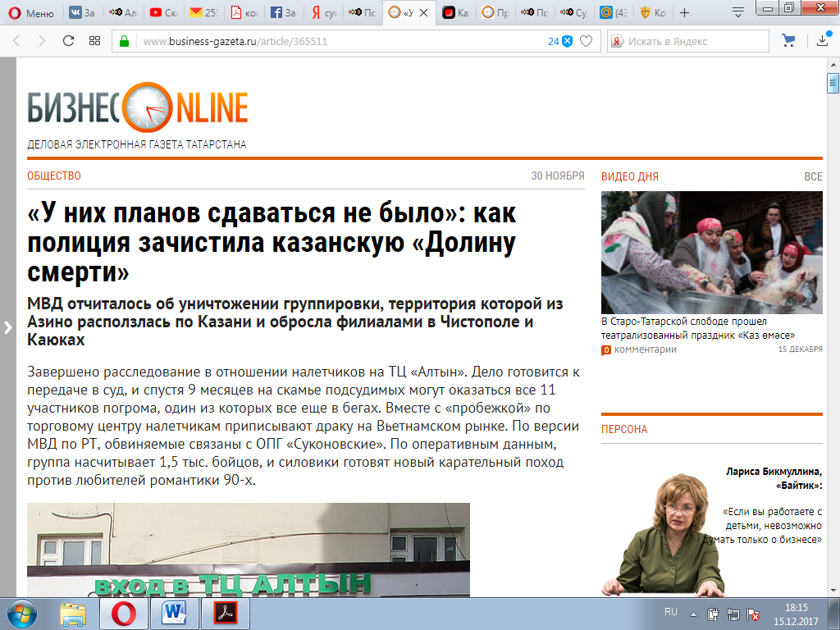This screenshot has height=630, width=840.
Task: Switch to the Facebook tab
Action: tap(282, 13)
